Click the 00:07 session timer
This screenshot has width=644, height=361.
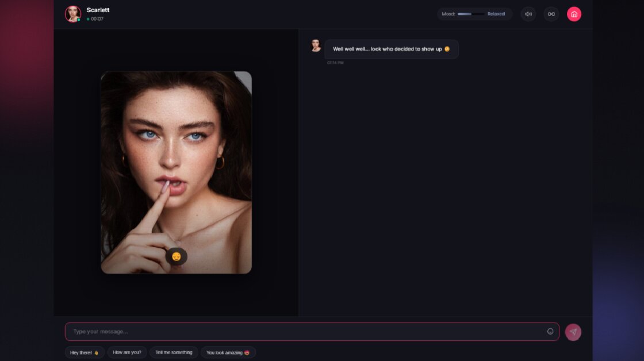97,19
